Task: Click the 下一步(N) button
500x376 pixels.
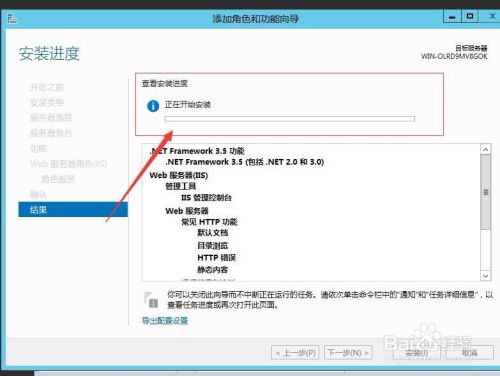Action: click(348, 352)
